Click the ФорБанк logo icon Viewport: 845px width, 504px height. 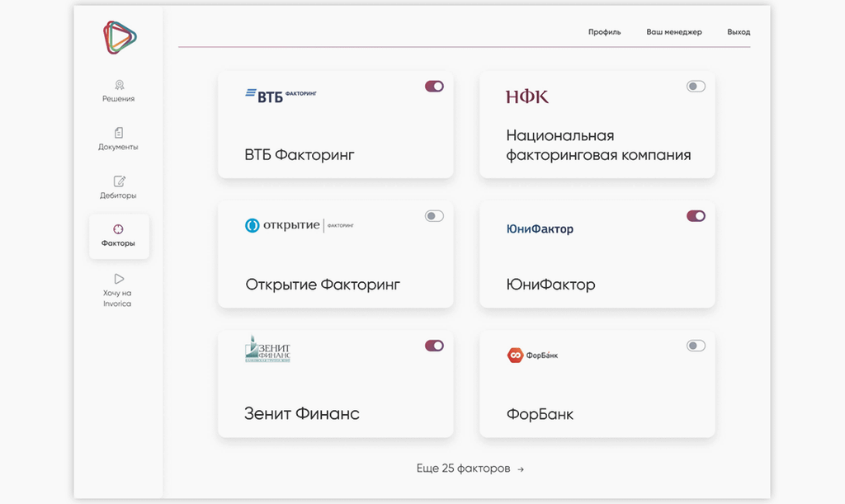click(515, 355)
